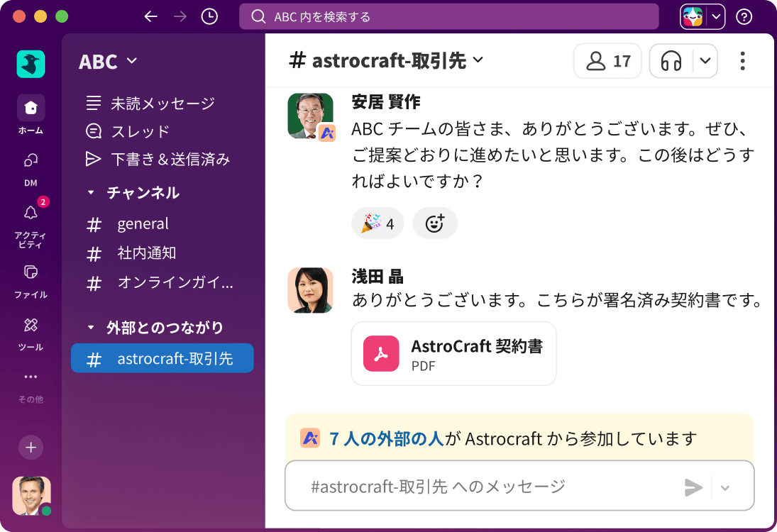Add an emoji reaction to 安居's message
777x532 pixels.
435,223
